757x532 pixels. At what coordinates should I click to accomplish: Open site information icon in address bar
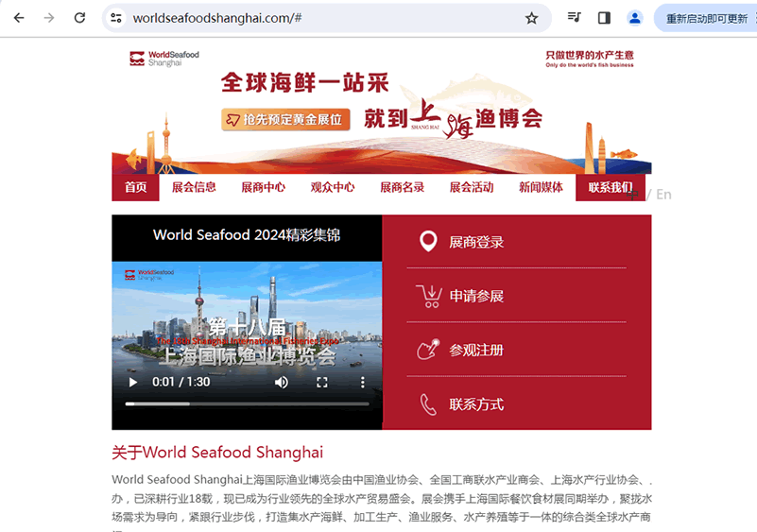click(116, 18)
